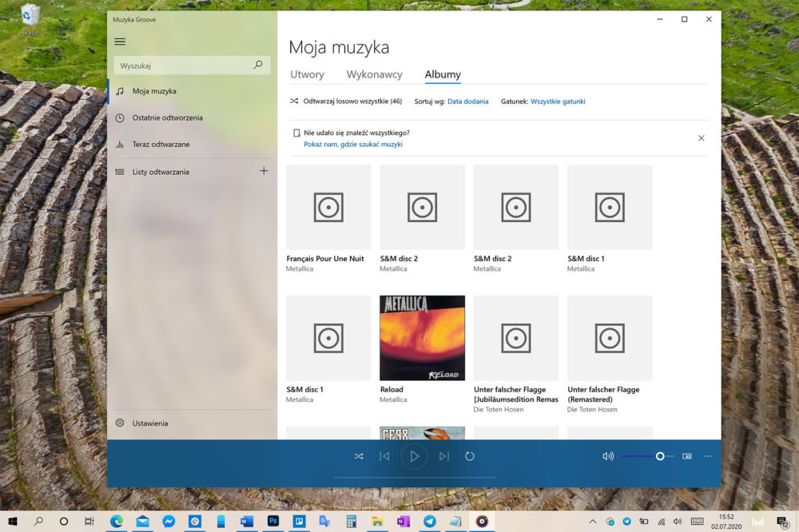Click Die Toten Hosen under Remastered album
This screenshot has width=799, height=532.
(x=592, y=409)
